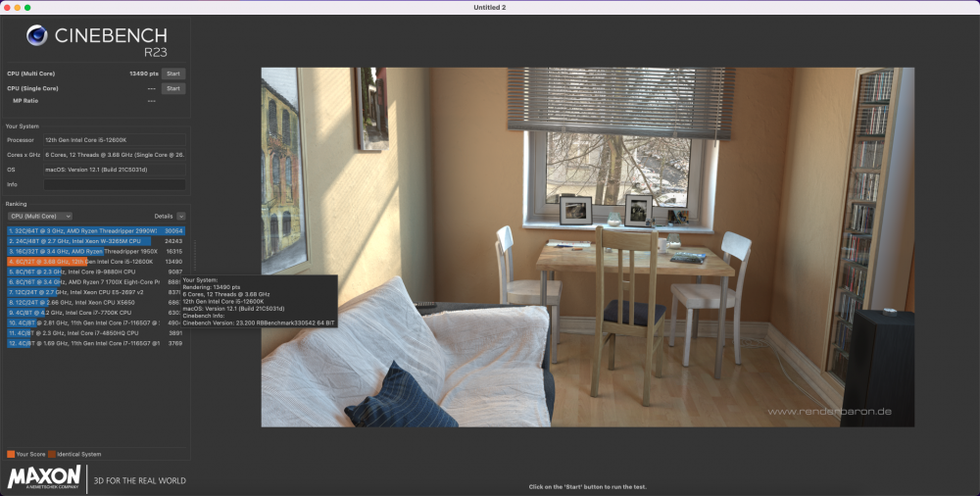The width and height of the screenshot is (980, 496).
Task: Click the empty Info input field
Action: 115,184
